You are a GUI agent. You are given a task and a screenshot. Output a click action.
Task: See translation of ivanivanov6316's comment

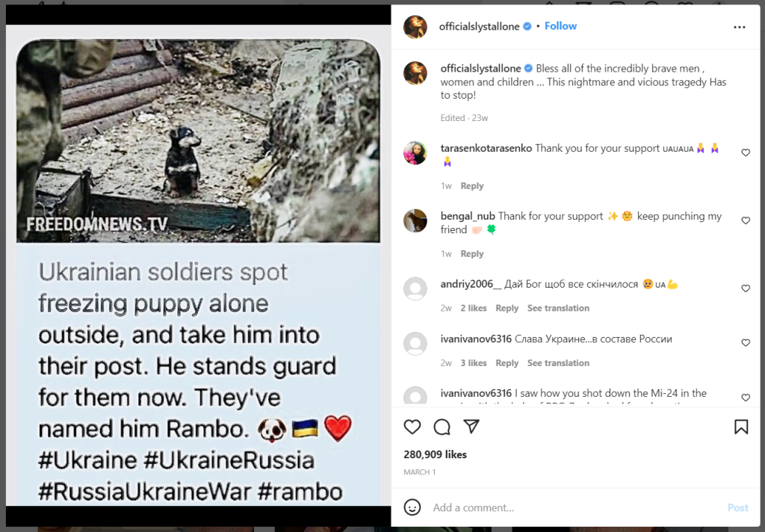coord(558,363)
